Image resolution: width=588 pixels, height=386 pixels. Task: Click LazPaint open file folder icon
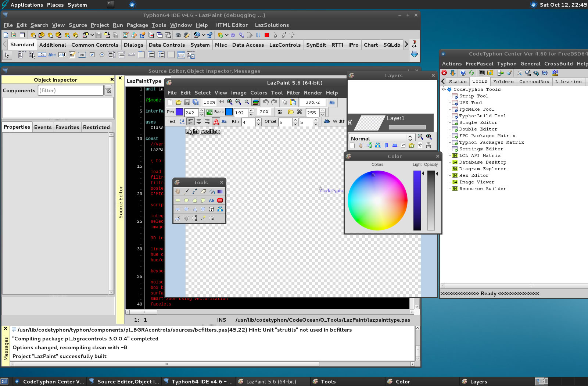click(x=178, y=102)
